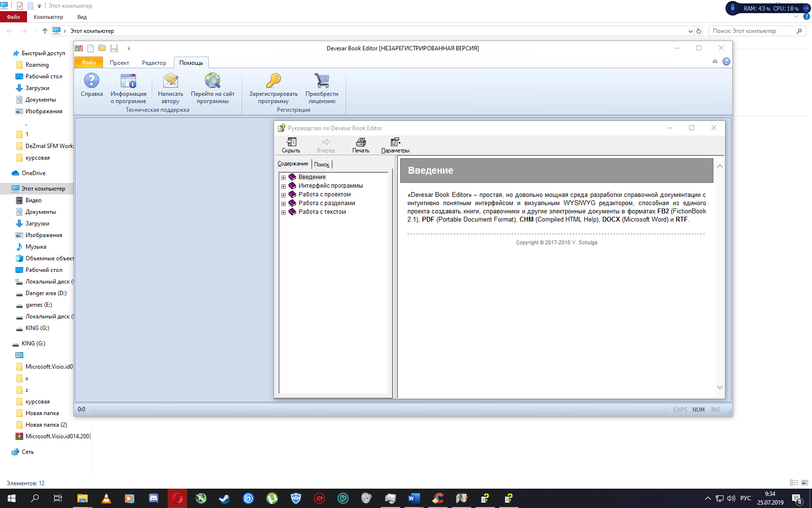This screenshot has height=508, width=812.
Task: Open Перейти на сайт программы
Action: (x=213, y=88)
